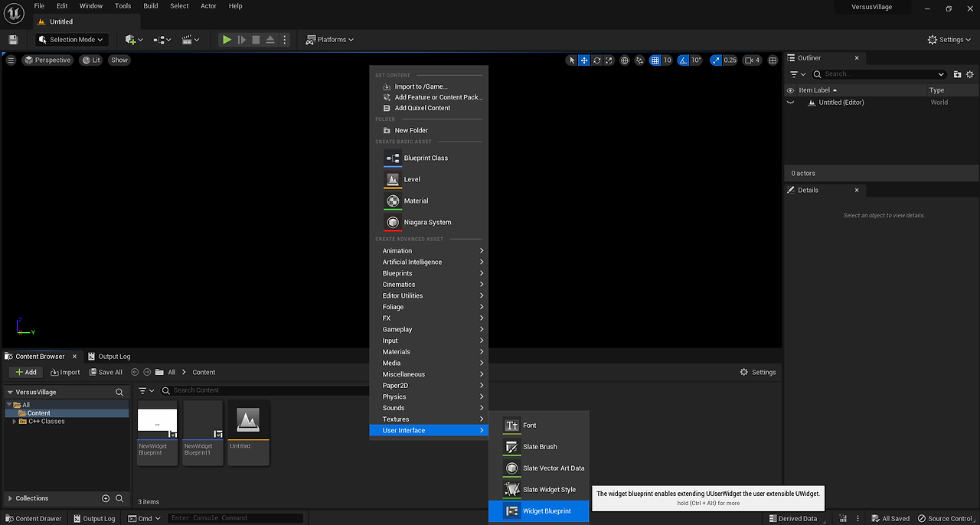Click Save All in Content Browser
The image size is (980, 525).
coord(105,372)
